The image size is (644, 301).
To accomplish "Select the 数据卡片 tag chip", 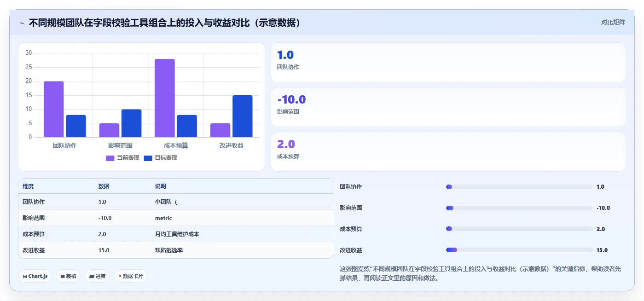I will 131,276.
